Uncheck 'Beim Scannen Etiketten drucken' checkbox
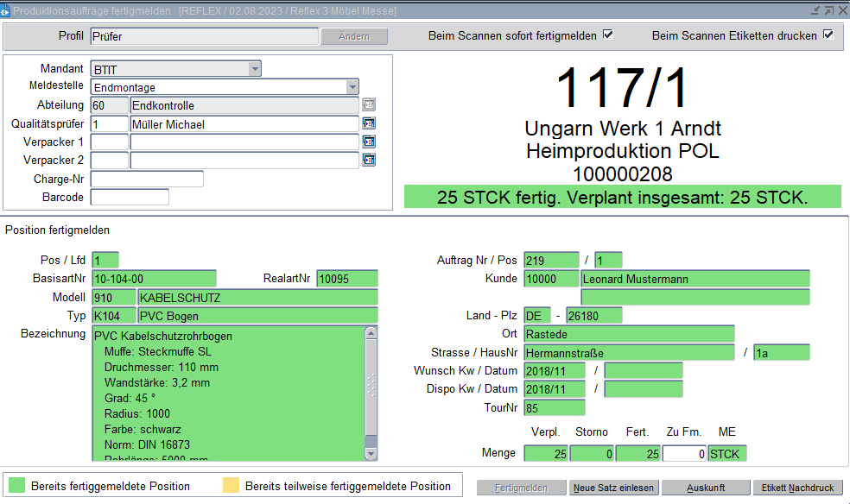850x504 pixels. point(828,35)
